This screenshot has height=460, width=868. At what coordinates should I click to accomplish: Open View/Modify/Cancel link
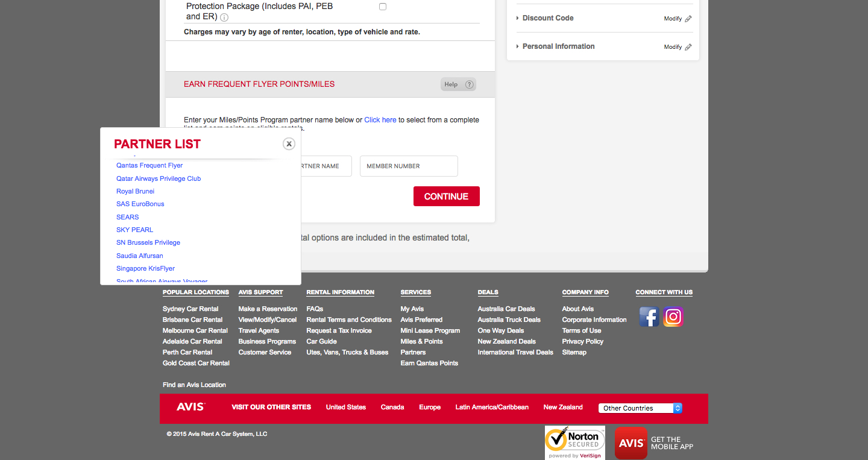click(268, 320)
